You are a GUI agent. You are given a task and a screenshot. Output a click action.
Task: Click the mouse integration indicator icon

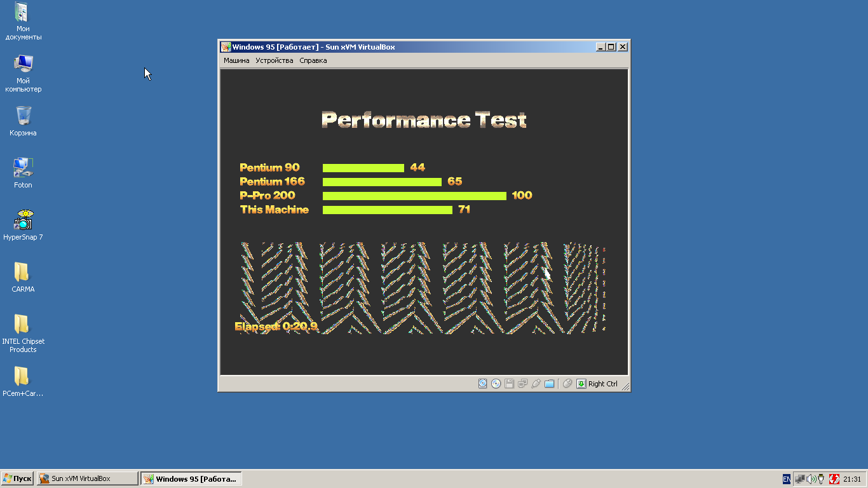pos(567,383)
